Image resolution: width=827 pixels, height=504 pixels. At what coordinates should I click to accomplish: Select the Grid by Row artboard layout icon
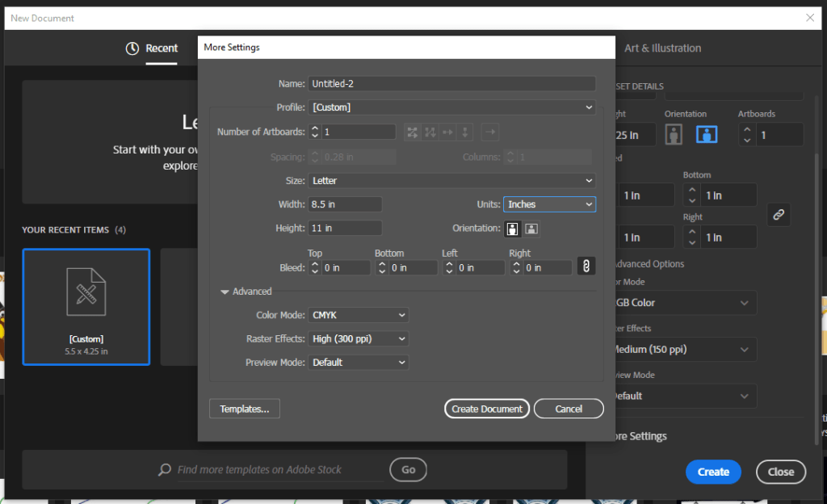click(413, 132)
